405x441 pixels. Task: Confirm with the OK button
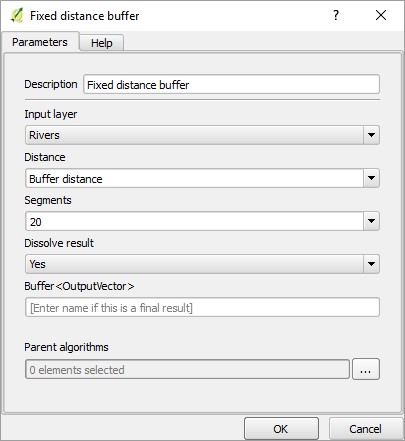pos(281,429)
